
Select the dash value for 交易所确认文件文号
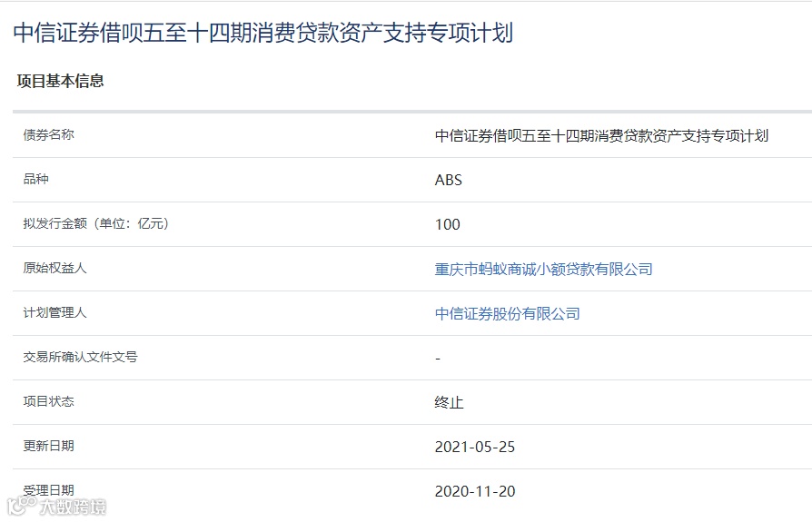[438, 358]
